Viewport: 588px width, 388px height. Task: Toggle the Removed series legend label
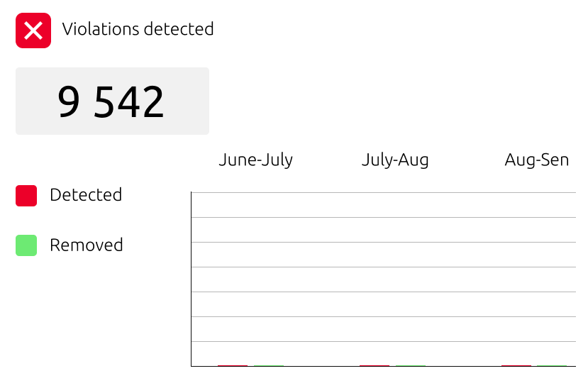point(86,245)
